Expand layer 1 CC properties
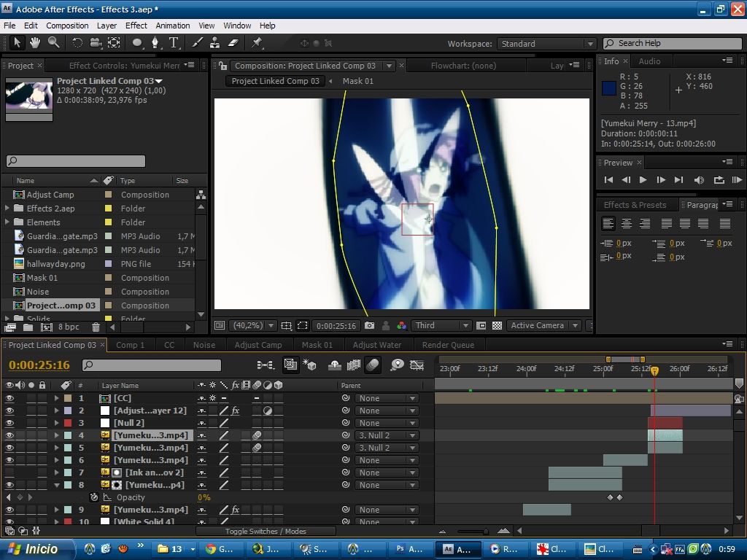The image size is (747, 560). (57, 398)
